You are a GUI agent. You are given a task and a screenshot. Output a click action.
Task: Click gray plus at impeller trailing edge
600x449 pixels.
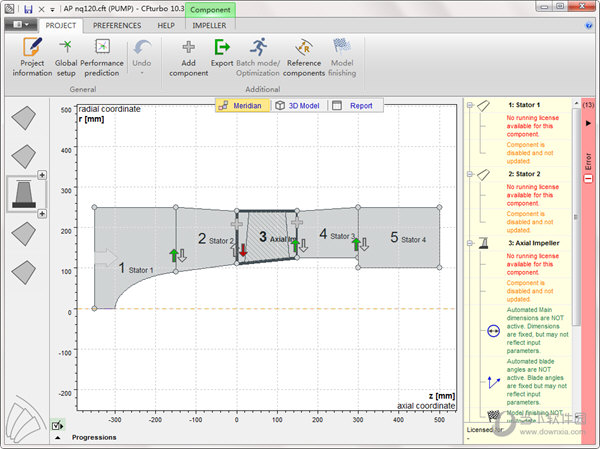pyautogui.click(x=297, y=222)
